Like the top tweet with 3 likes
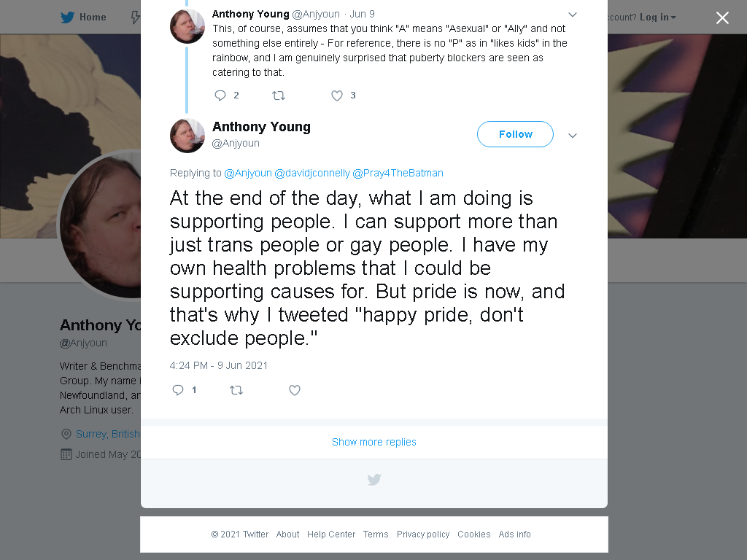This screenshot has width=747, height=560. coord(337,96)
